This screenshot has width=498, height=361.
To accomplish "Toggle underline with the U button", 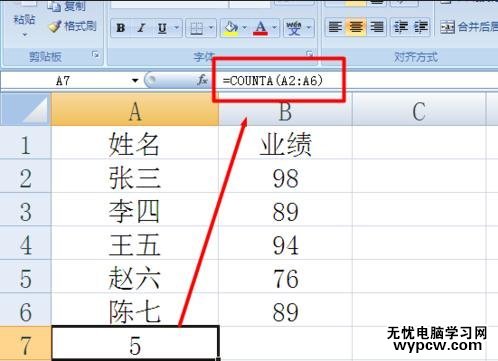I will (x=162, y=28).
